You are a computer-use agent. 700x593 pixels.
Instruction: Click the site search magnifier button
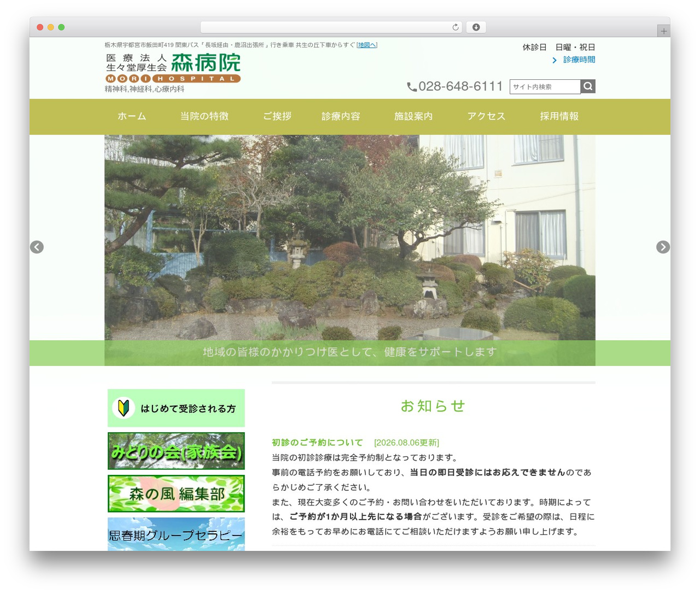pyautogui.click(x=588, y=86)
